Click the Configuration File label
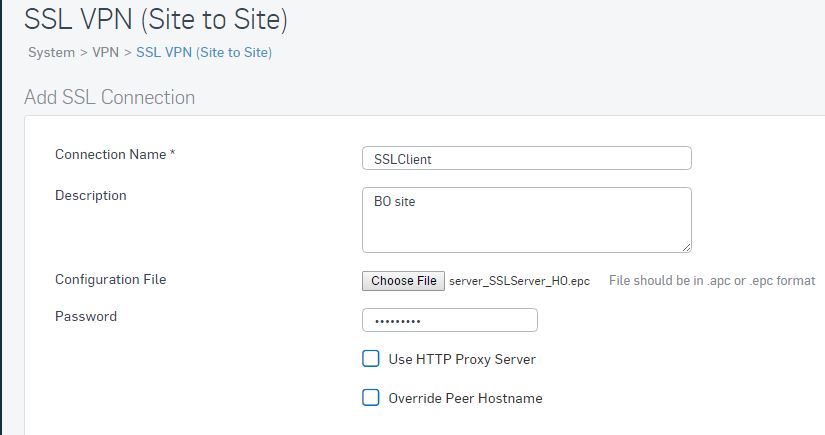The width and height of the screenshot is (825, 435). point(110,279)
